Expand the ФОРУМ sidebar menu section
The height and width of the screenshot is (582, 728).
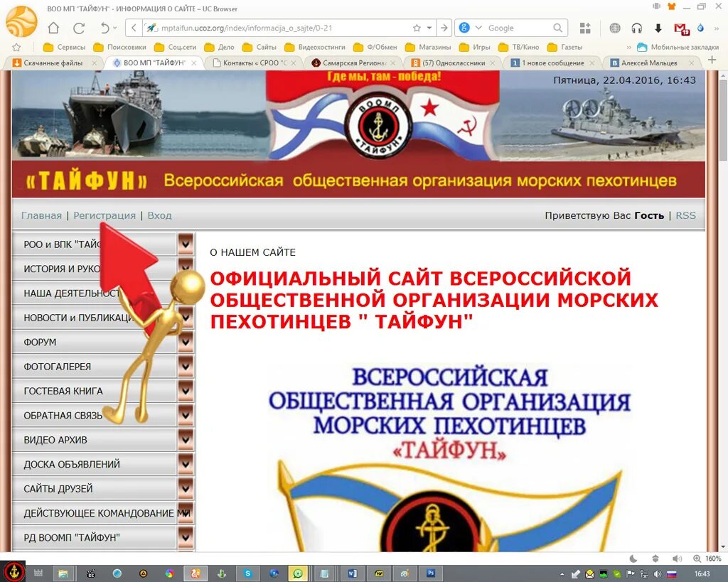(x=186, y=342)
